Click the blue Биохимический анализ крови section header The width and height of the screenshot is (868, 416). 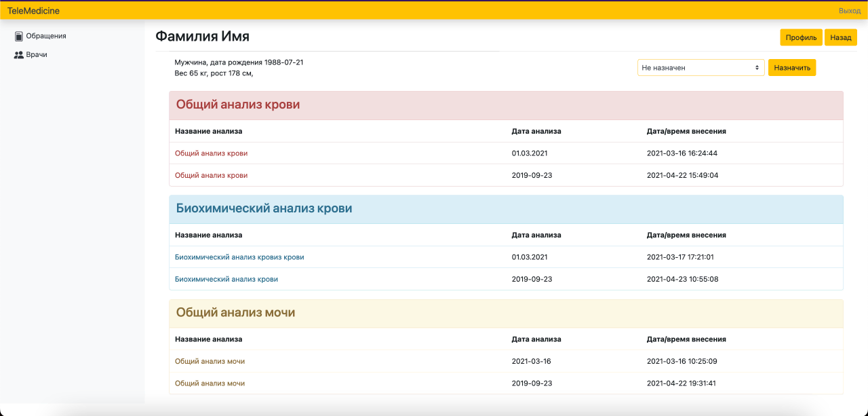[x=264, y=209]
